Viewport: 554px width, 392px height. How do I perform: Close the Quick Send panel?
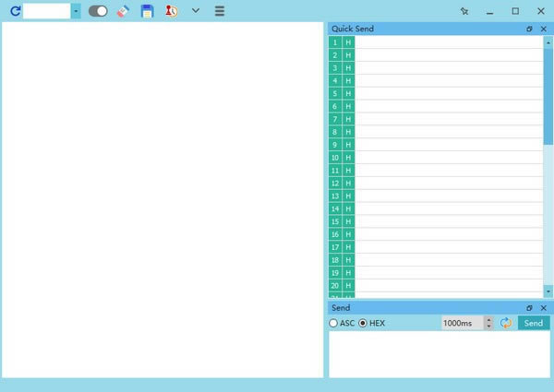[543, 29]
